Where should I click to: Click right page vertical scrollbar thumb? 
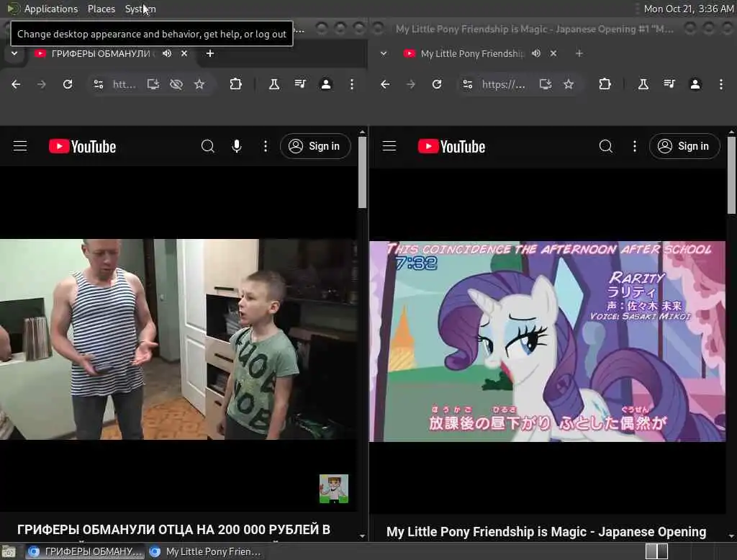[x=731, y=175]
